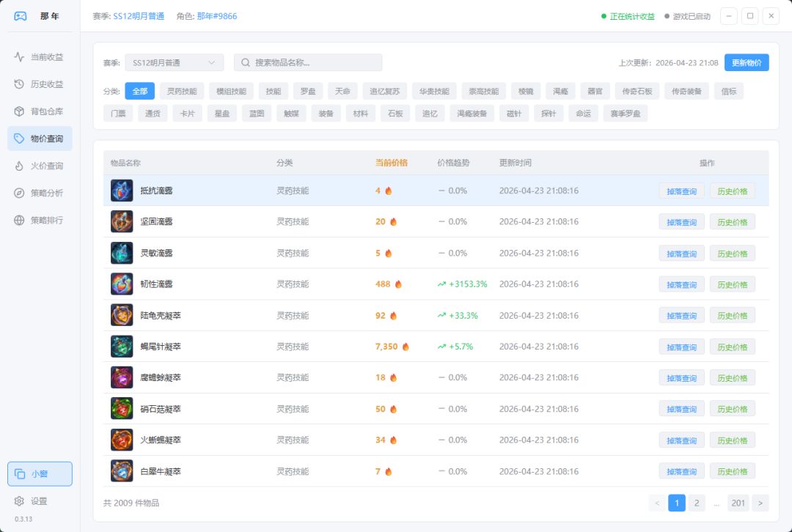
Task: Jump to page 201
Action: [738, 503]
